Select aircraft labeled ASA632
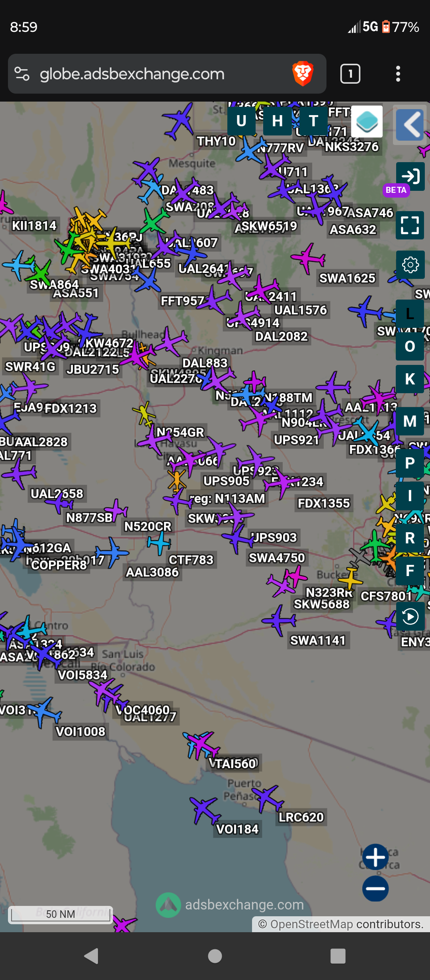Image resolution: width=430 pixels, height=980 pixels. tap(317, 208)
